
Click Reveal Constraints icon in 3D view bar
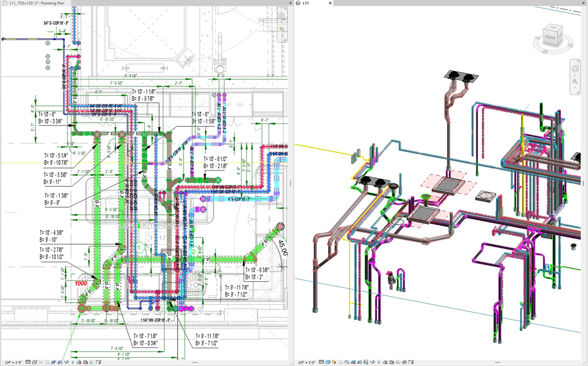click(x=411, y=362)
